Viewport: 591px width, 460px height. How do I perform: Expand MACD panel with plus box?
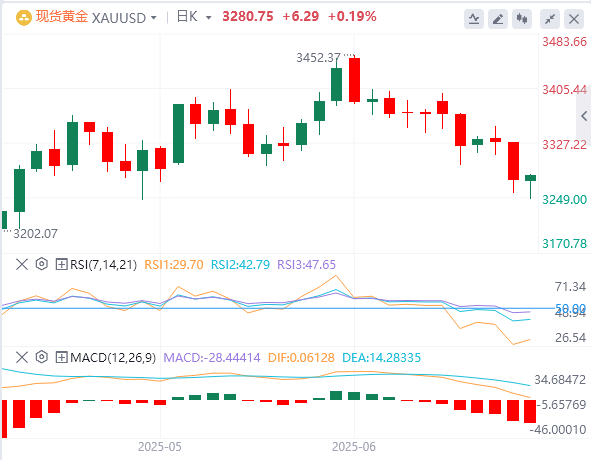tap(61, 357)
